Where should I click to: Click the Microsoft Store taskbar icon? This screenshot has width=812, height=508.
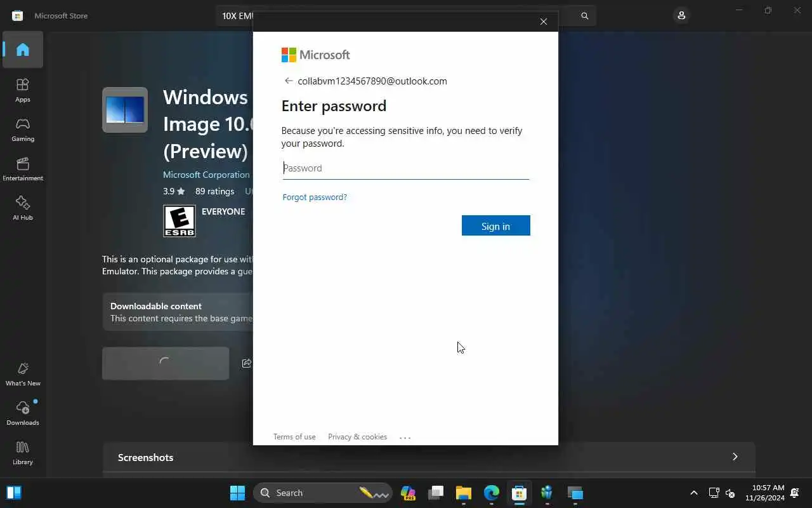click(x=519, y=493)
